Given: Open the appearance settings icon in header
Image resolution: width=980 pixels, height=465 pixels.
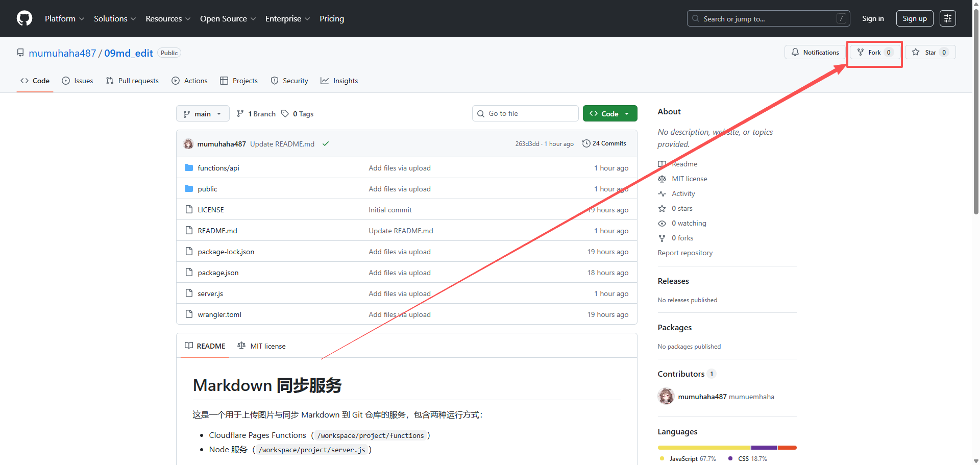Looking at the screenshot, I should 947,18.
